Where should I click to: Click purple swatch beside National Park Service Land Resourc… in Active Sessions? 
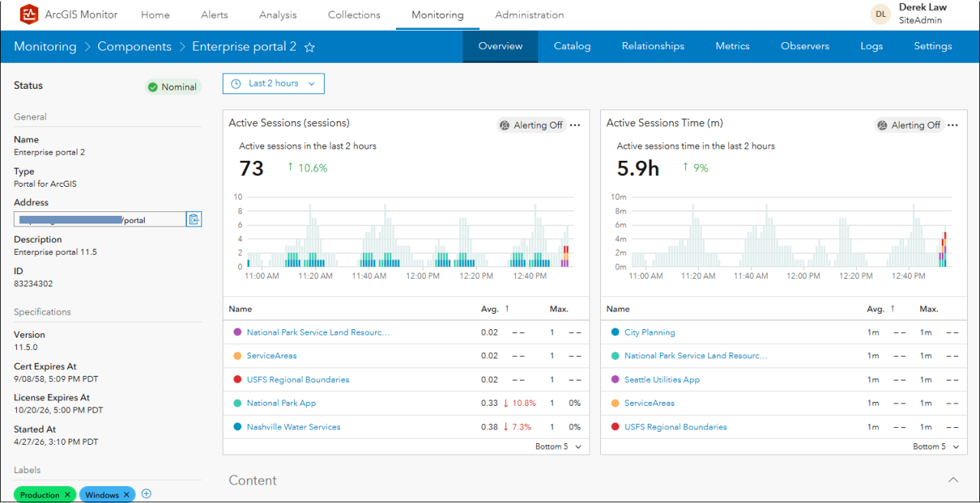(237, 332)
